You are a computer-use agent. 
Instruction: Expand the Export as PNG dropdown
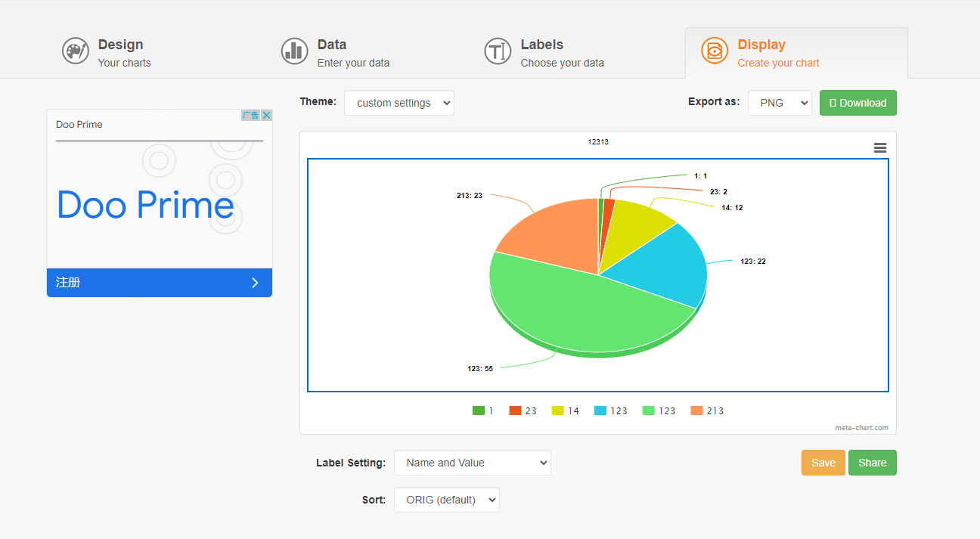click(x=780, y=104)
